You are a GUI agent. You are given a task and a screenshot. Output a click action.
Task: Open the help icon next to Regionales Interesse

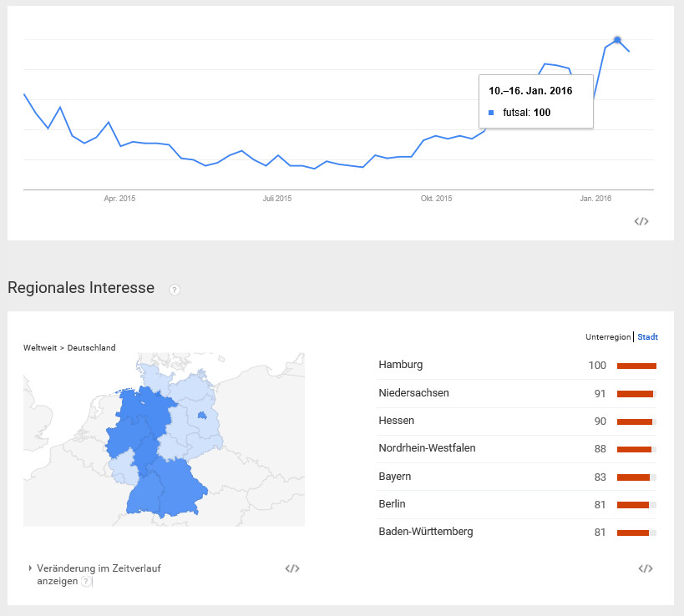[x=175, y=290]
